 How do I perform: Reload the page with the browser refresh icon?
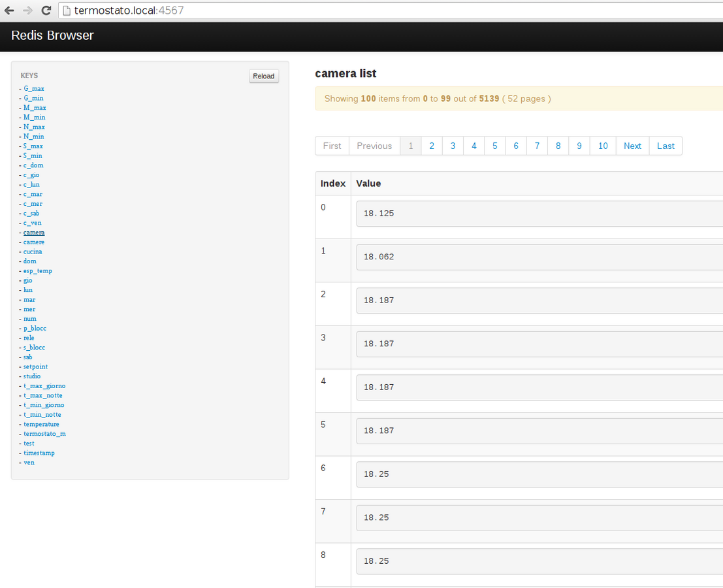[46, 10]
